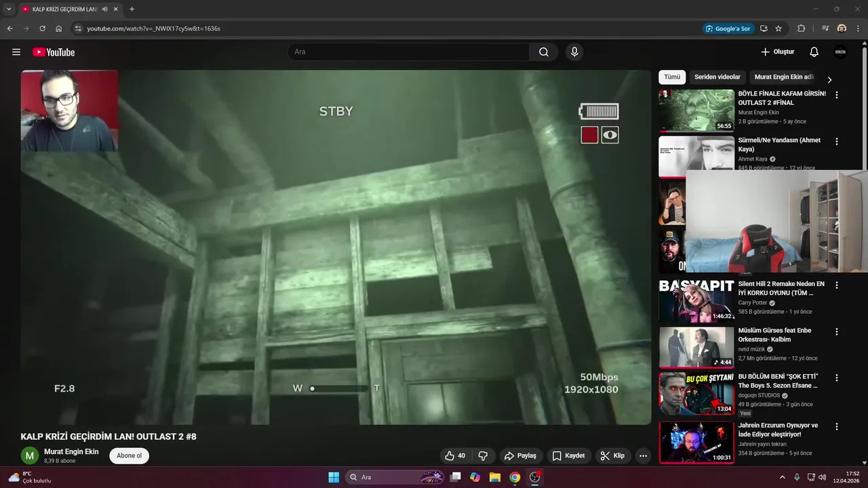Open Chrome three-dot menu
Image resolution: width=868 pixels, height=488 pixels.
[x=859, y=28]
